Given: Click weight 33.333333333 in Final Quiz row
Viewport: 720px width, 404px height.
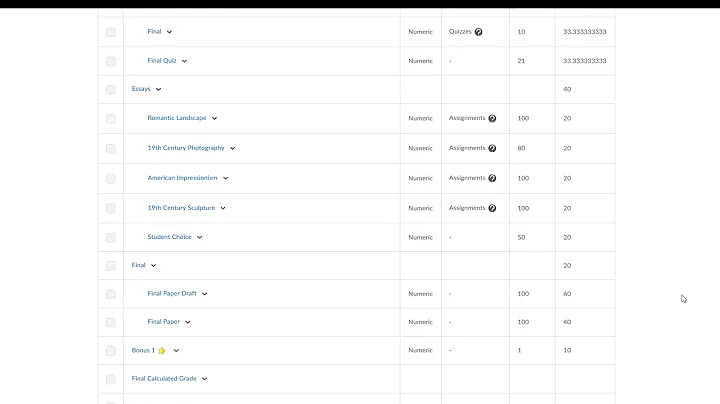Looking at the screenshot, I should click(585, 61).
